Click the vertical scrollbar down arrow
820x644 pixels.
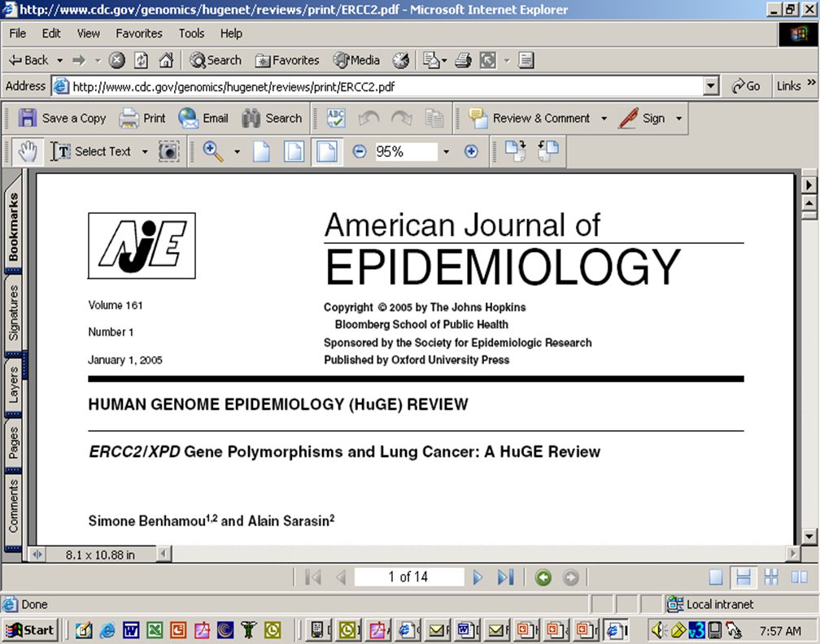pos(809,536)
